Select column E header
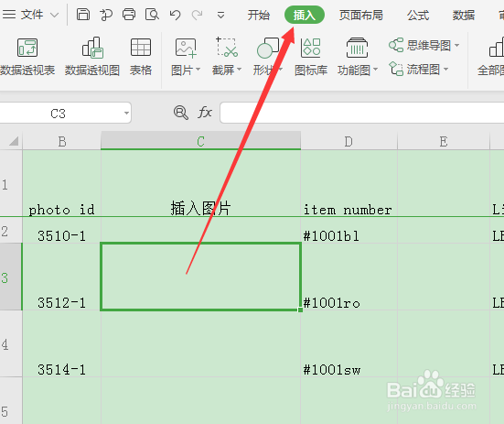Image resolution: width=504 pixels, height=424 pixels. (444, 141)
